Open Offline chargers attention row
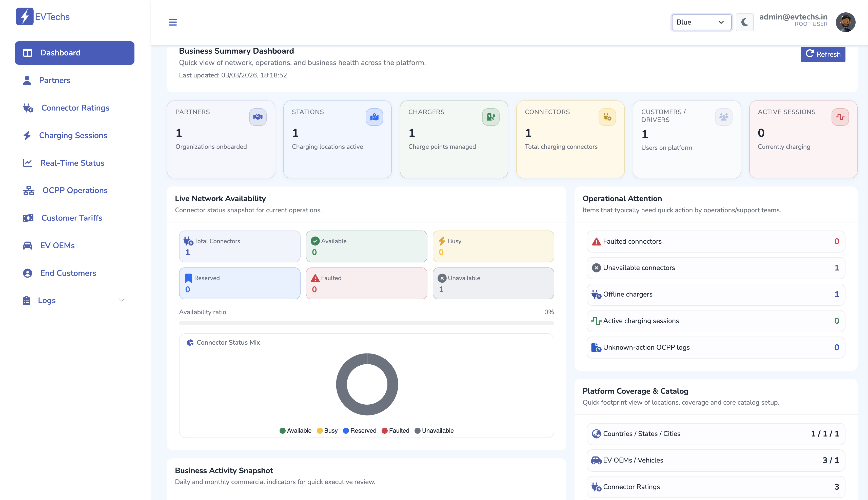Screen dimensions: 868x500 (715, 294)
